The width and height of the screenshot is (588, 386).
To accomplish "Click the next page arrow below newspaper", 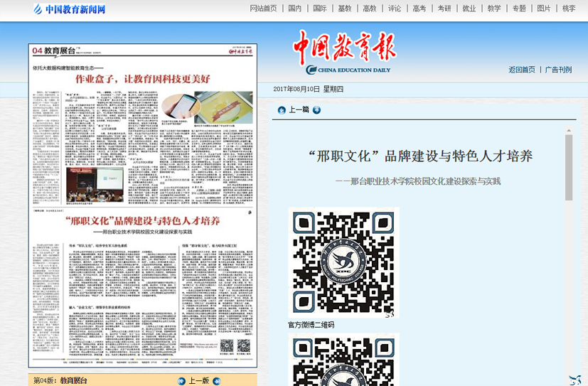I will [217, 381].
